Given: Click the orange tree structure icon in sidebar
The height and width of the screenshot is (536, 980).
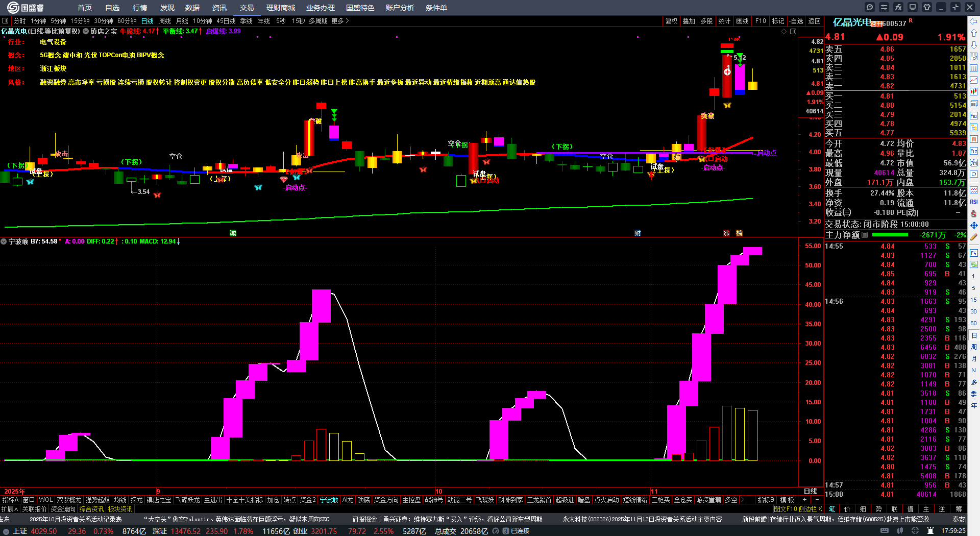Looking at the screenshot, I should [x=974, y=128].
